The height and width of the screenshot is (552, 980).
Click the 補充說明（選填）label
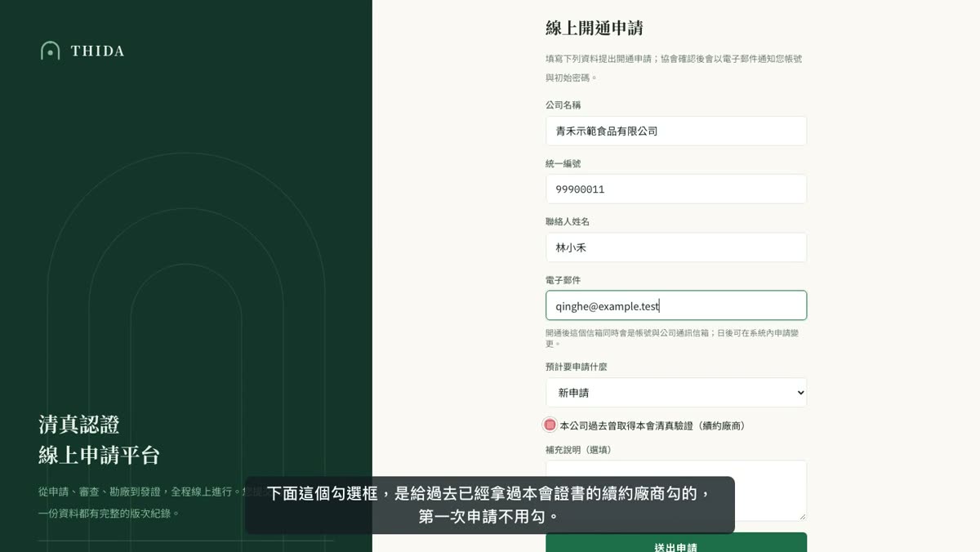(x=578, y=450)
